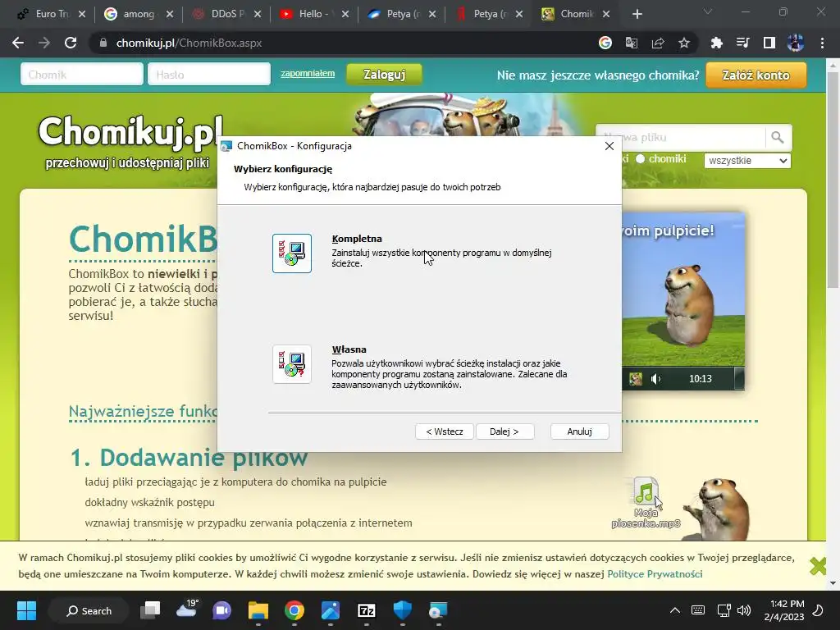Click the Zaloguj login button
Image resolution: width=840 pixels, height=630 pixels.
(x=384, y=75)
